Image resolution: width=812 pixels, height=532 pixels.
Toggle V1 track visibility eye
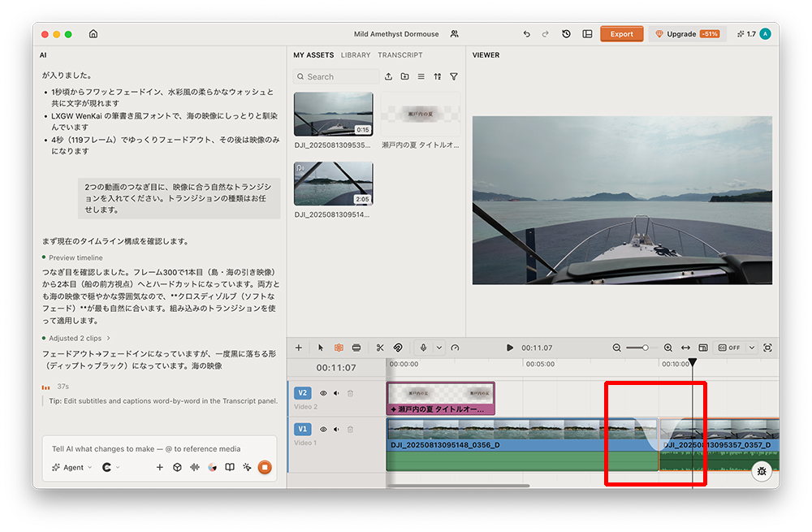pyautogui.click(x=323, y=430)
